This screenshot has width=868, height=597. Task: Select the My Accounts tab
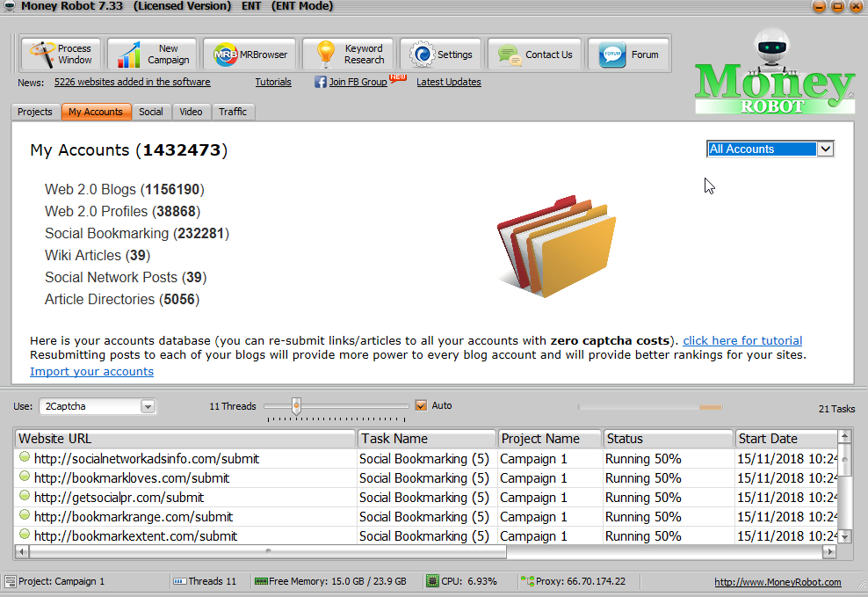point(96,112)
